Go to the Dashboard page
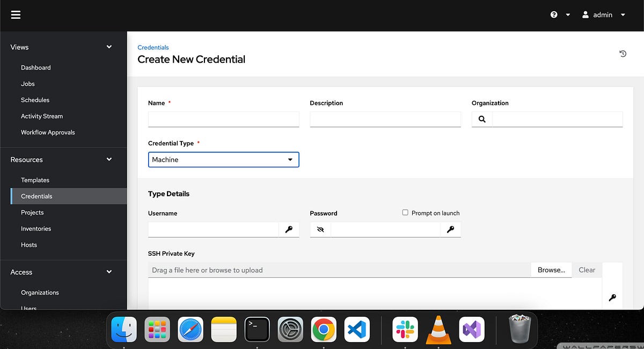Image resolution: width=644 pixels, height=349 pixels. coord(35,67)
